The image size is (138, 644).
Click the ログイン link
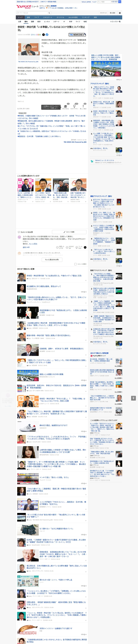(x=42, y=8)
